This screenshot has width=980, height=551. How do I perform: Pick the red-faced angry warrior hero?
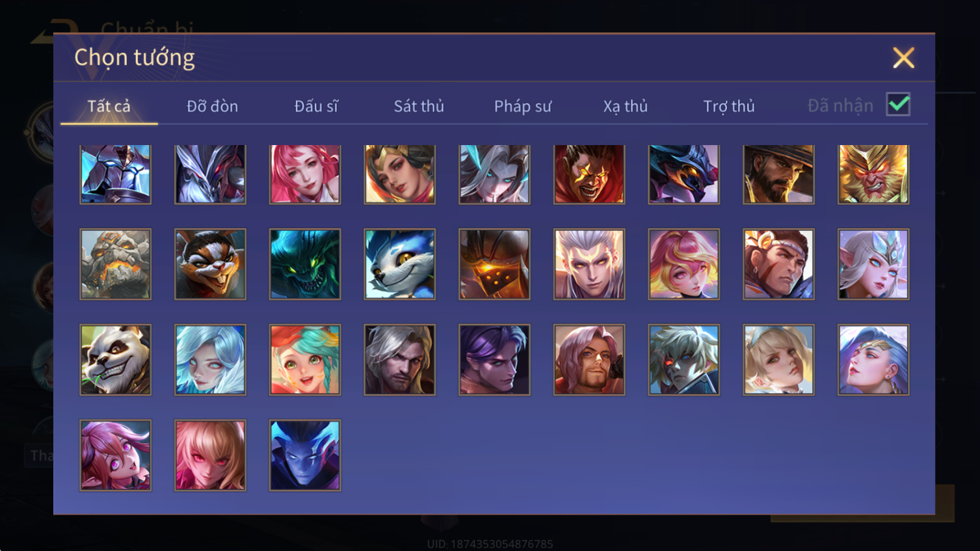589,174
